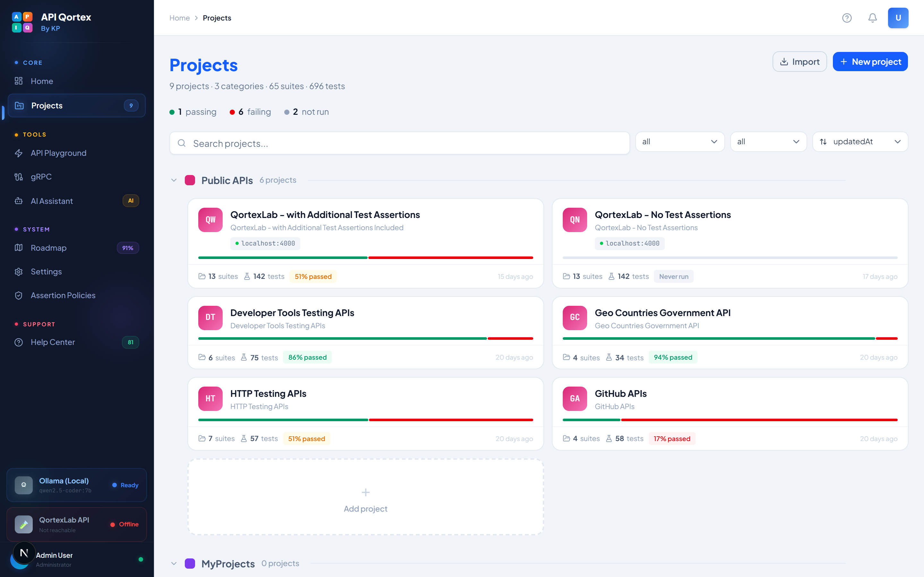Open the Roadmap from the System section

coord(48,248)
